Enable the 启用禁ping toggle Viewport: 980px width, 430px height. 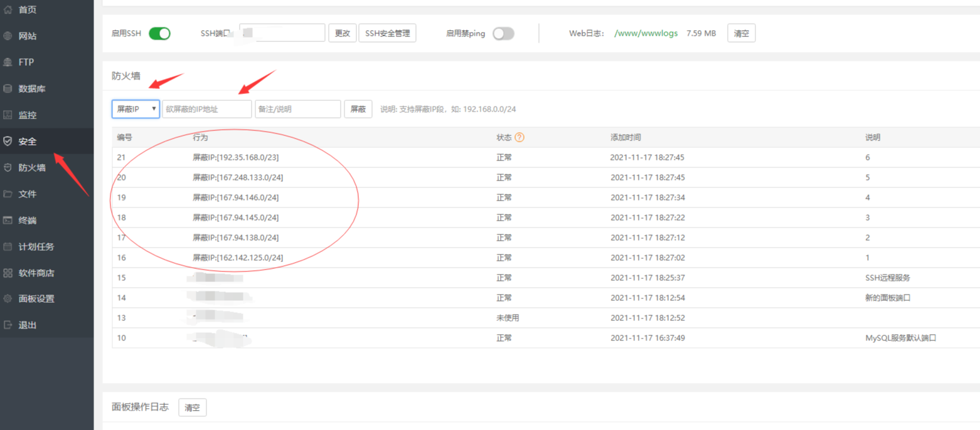pos(503,33)
